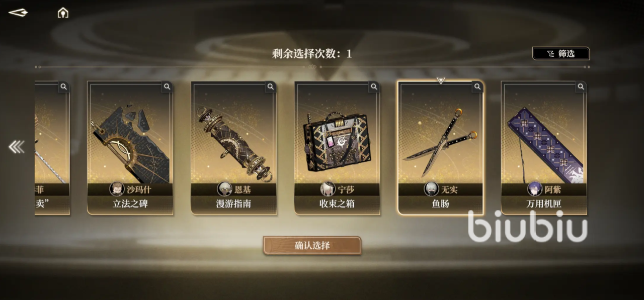The height and width of the screenshot is (300, 644).
Task: Open magnifier preview on 万用机匣 card
Action: pyautogui.click(x=582, y=86)
